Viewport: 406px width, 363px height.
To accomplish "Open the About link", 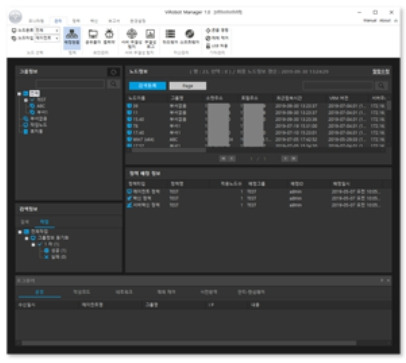I will point(385,21).
